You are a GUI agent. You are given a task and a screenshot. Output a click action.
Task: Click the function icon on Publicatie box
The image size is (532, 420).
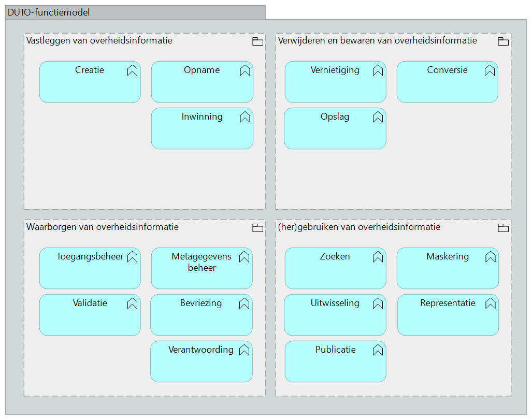378,351
